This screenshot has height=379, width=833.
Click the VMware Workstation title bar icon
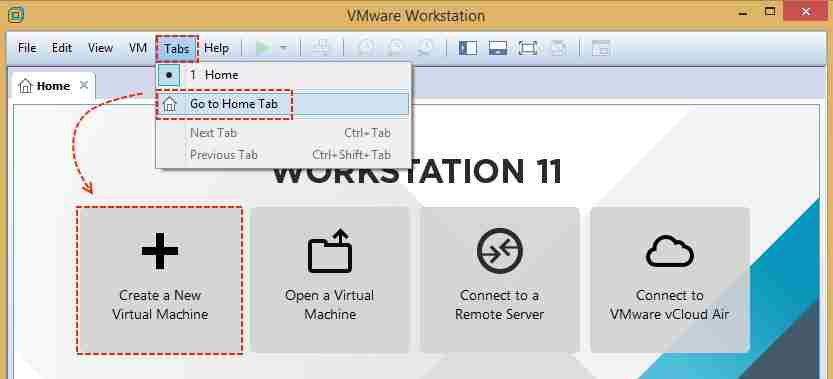[x=16, y=15]
